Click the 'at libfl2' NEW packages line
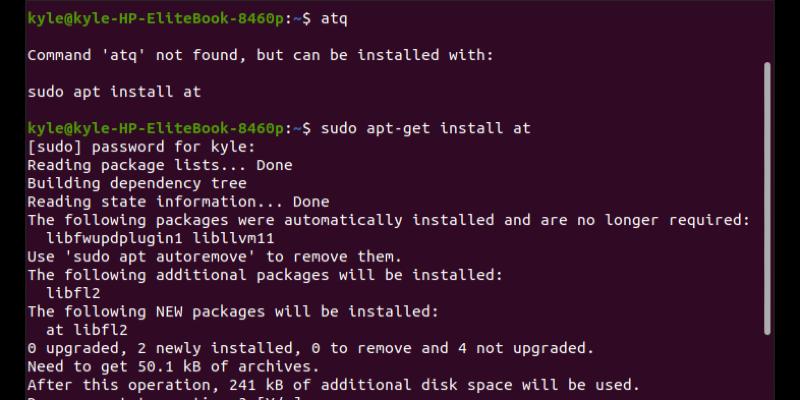800x400 pixels. (x=87, y=330)
